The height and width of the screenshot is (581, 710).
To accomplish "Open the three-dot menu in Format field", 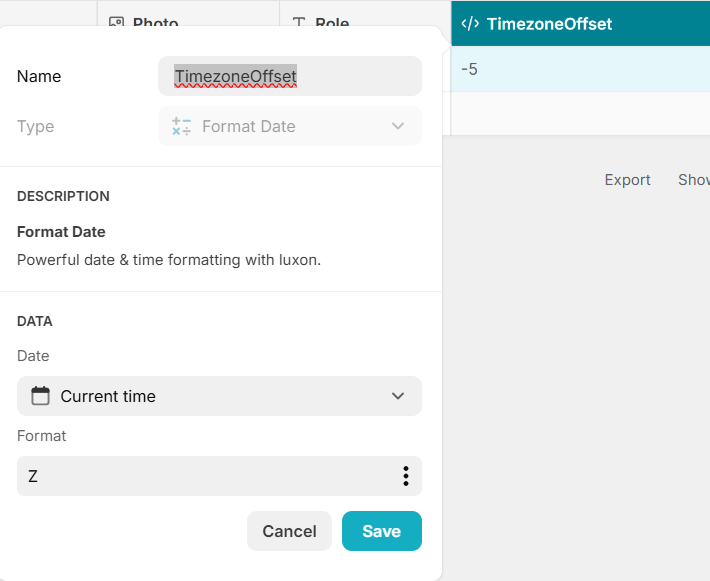I will tap(405, 476).
